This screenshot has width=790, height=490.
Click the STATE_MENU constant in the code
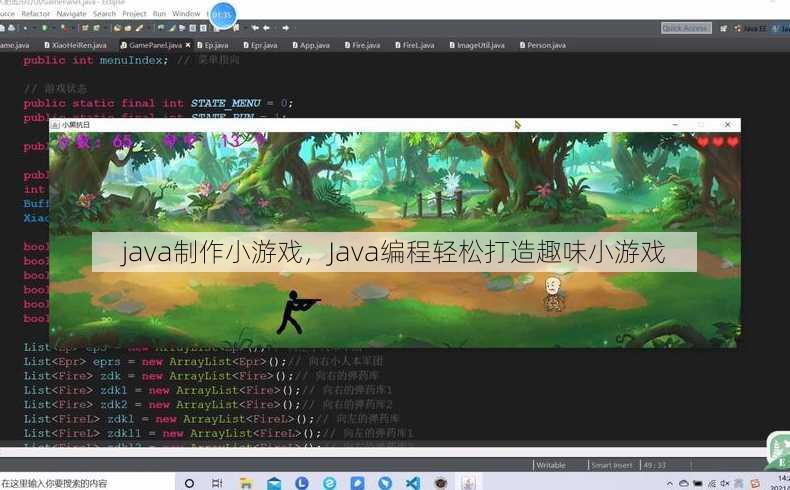(226, 103)
